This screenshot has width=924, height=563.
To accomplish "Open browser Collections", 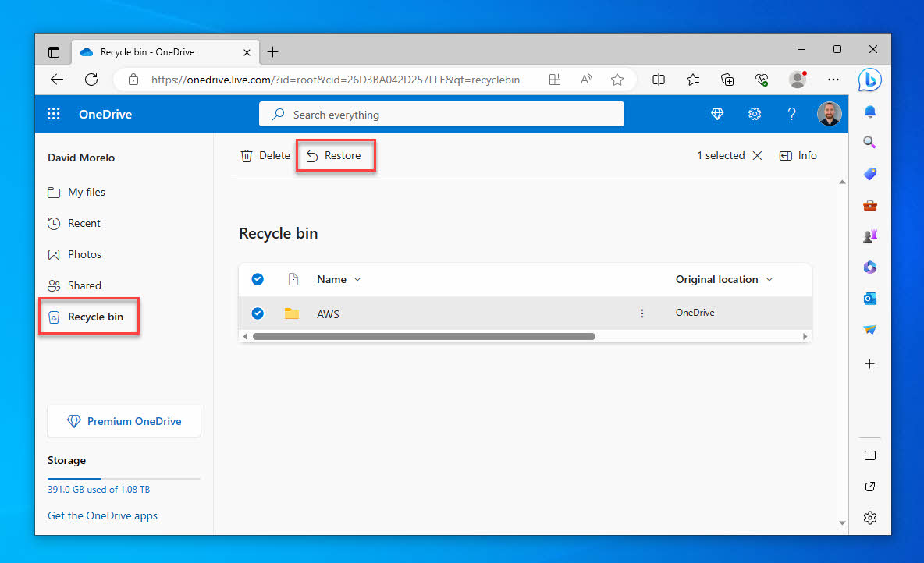I will [727, 80].
